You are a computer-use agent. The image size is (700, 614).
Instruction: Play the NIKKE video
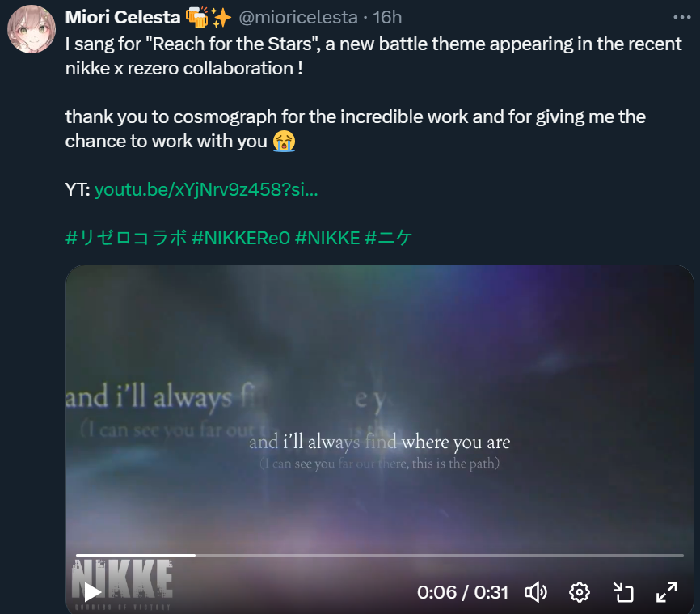pyautogui.click(x=92, y=592)
